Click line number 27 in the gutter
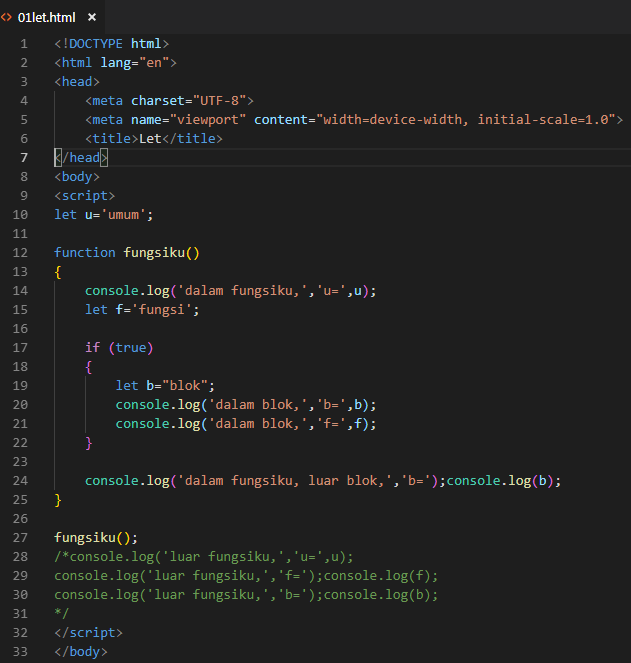Screen dimensions: 631x663 (x=20, y=538)
